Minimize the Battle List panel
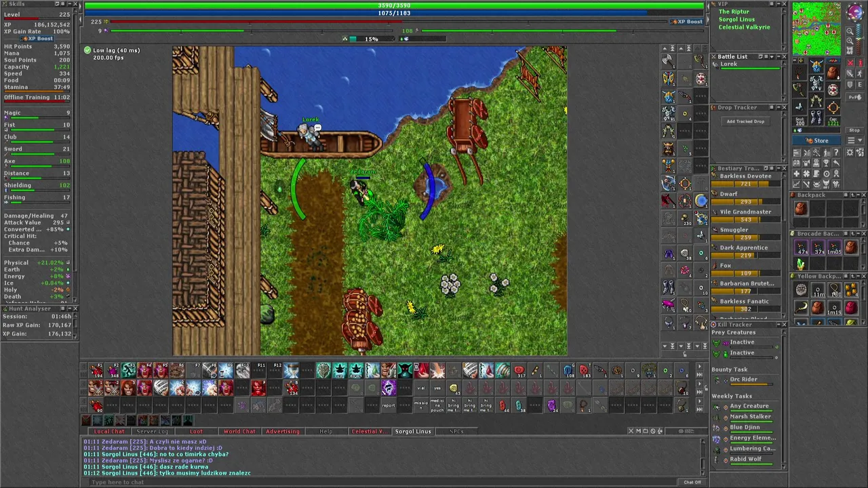868x488 pixels. (777, 56)
